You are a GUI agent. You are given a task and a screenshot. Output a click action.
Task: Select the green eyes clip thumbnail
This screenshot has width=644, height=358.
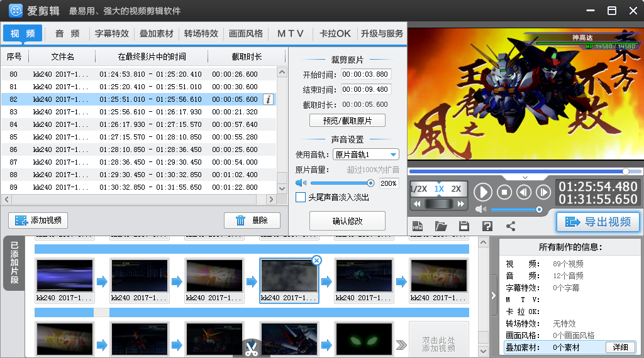pos(364,339)
